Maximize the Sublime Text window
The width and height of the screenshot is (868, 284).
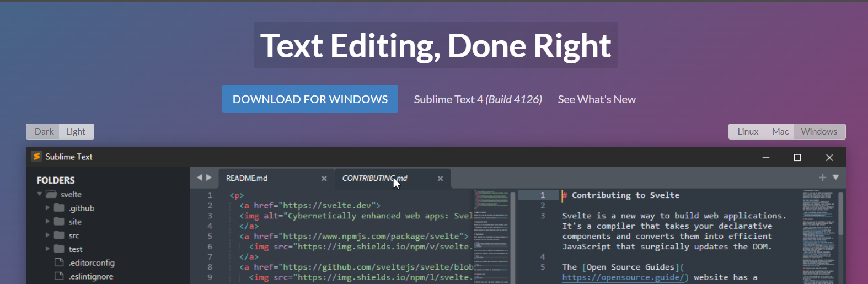coord(797,157)
